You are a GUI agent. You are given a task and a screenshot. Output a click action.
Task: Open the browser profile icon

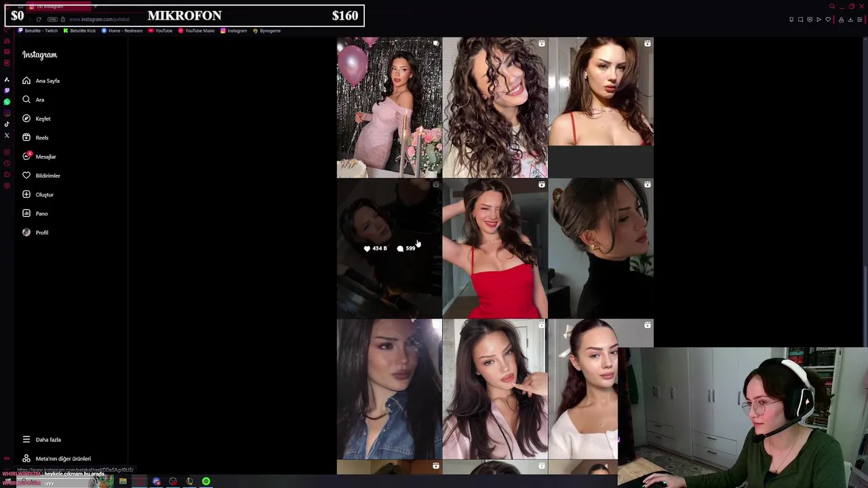click(842, 20)
